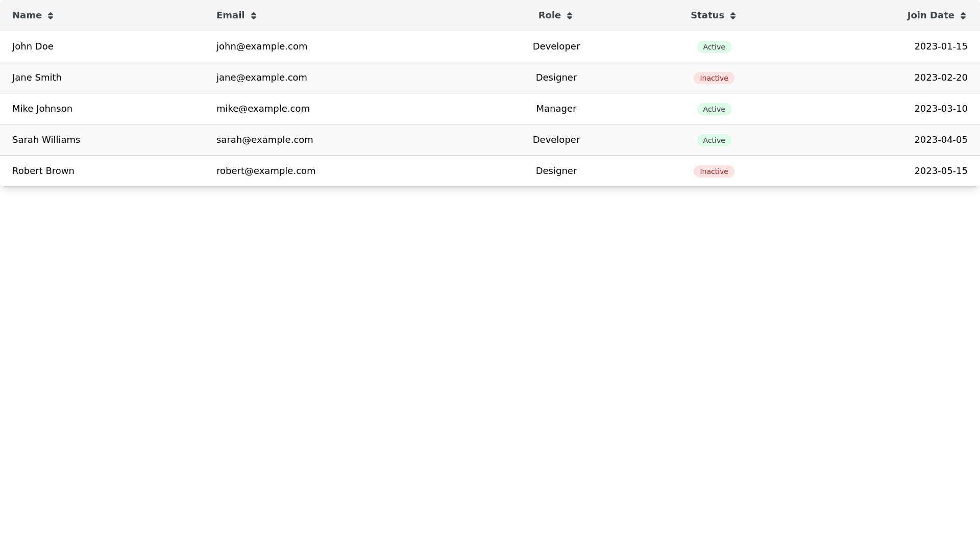
Task: Click Robert Brown's Inactive badge
Action: click(714, 171)
